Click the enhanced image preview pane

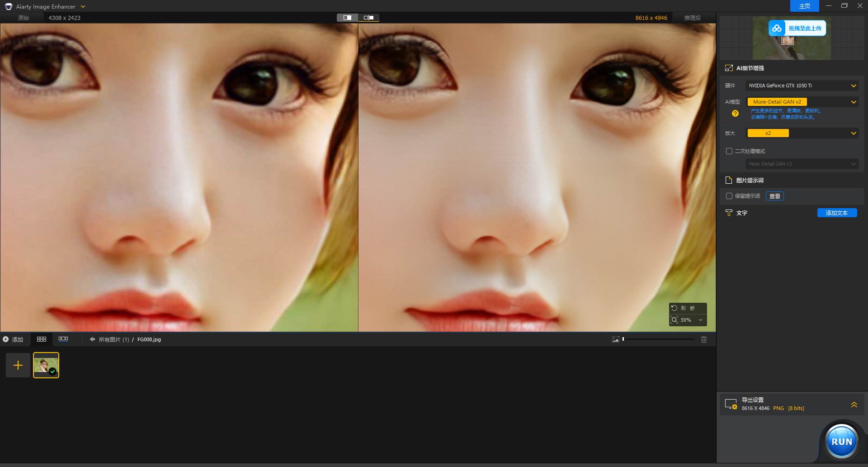(537, 177)
